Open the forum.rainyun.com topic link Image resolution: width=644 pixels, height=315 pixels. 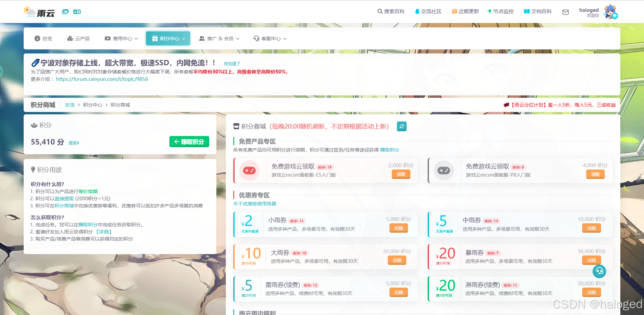click(x=102, y=79)
